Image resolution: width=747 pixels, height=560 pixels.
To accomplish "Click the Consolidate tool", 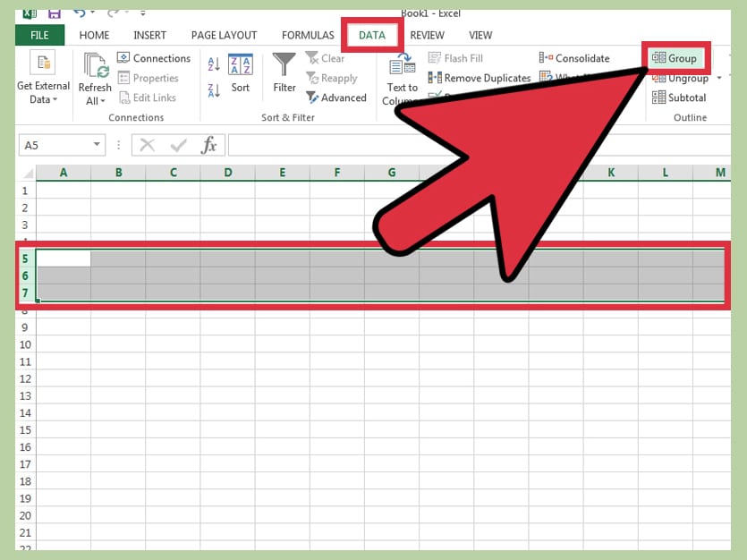I will pos(574,58).
